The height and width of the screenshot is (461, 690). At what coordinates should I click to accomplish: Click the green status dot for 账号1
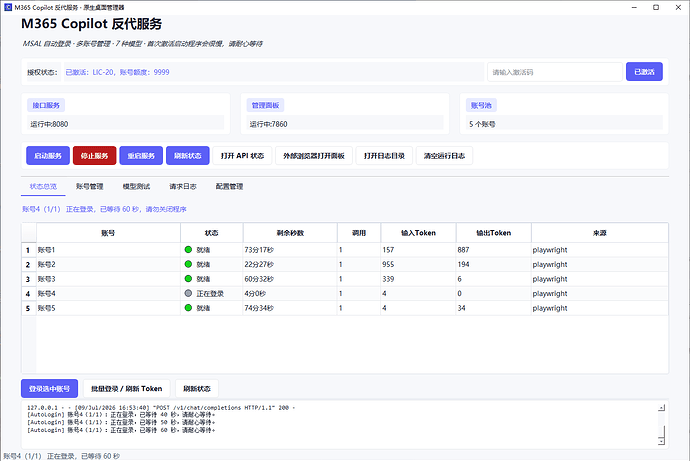188,249
